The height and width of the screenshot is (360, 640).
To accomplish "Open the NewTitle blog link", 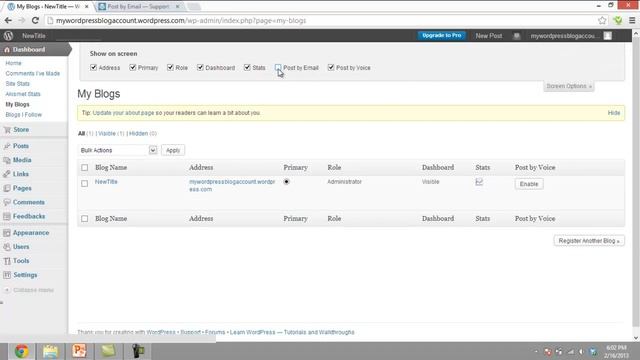I will [106, 182].
